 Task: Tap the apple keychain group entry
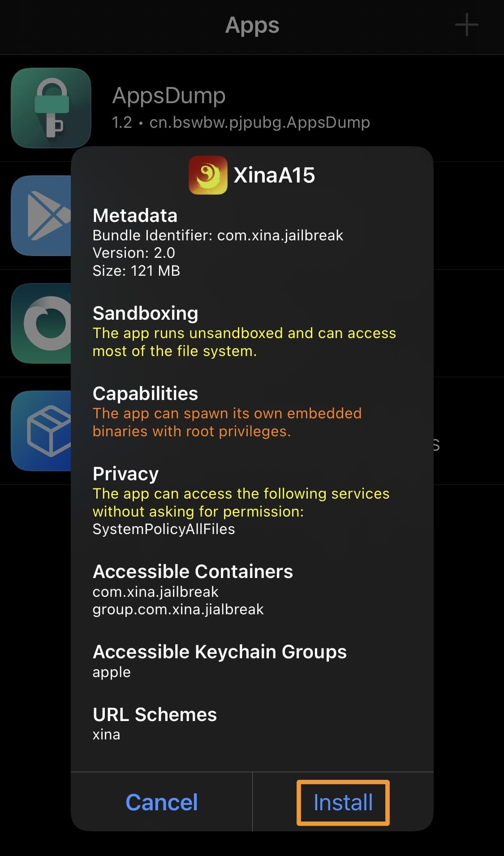[x=112, y=672]
